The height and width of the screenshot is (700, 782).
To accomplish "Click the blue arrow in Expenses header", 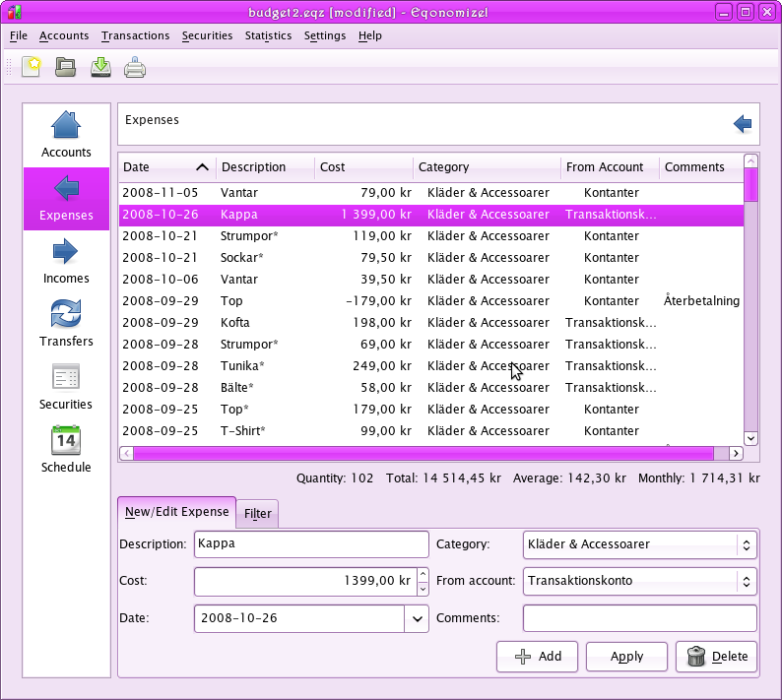I will pyautogui.click(x=743, y=124).
